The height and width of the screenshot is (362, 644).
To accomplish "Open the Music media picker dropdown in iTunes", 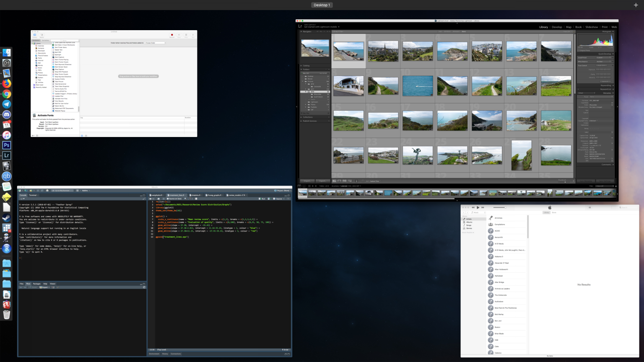I will 478,212.
